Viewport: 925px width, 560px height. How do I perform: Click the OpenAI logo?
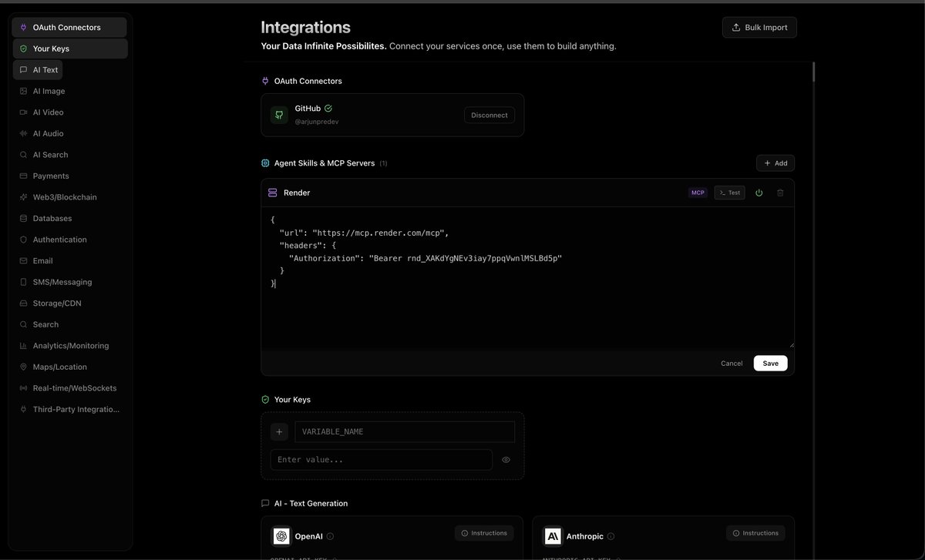click(281, 536)
